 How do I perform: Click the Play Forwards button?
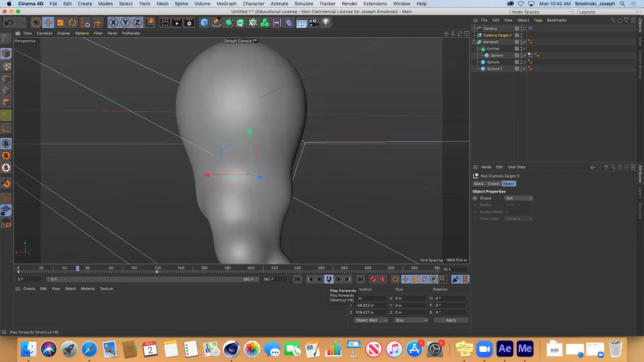pos(329,280)
